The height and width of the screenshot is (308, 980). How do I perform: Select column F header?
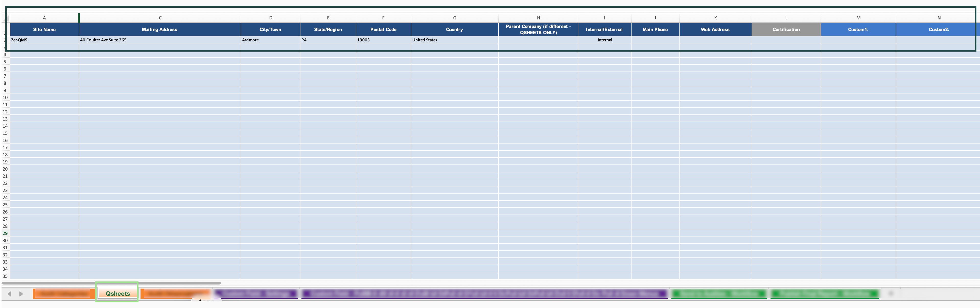383,18
